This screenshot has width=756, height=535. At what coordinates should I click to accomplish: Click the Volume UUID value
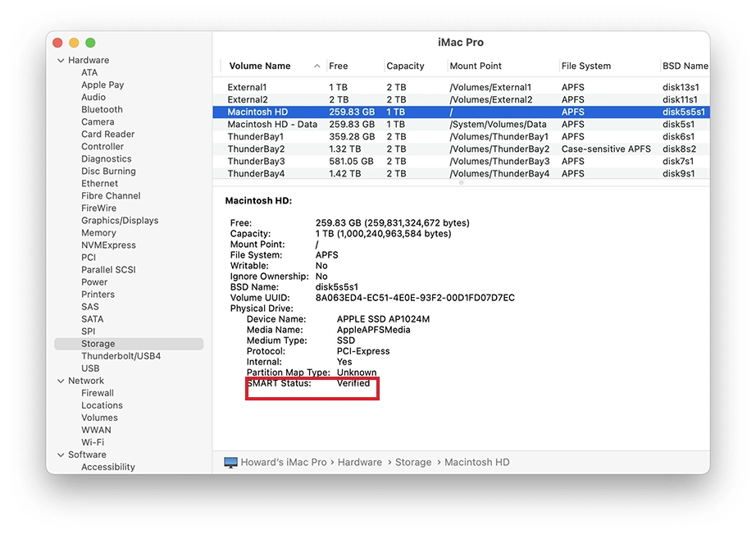tap(415, 298)
